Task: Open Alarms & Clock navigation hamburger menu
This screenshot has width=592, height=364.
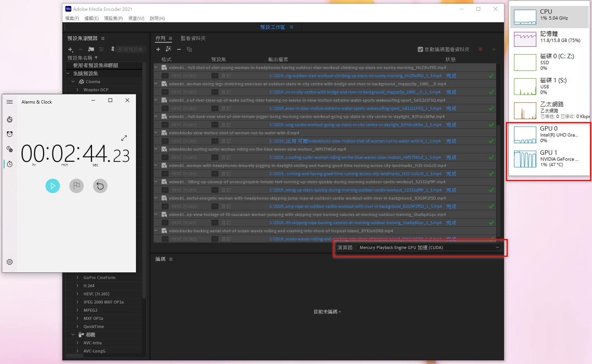Action: coord(10,102)
